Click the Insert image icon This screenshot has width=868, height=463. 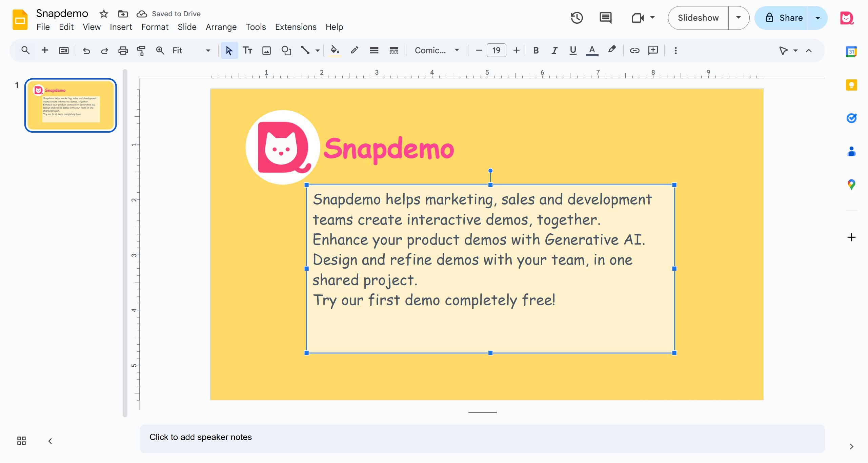tap(266, 51)
